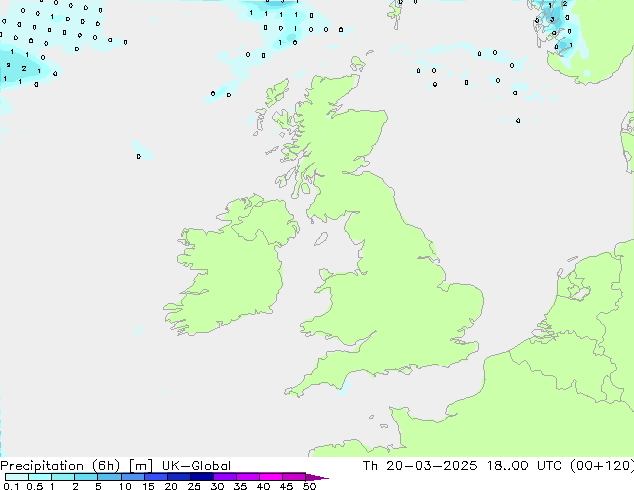Click the 1–2 legend color swatch

pos(63,477)
